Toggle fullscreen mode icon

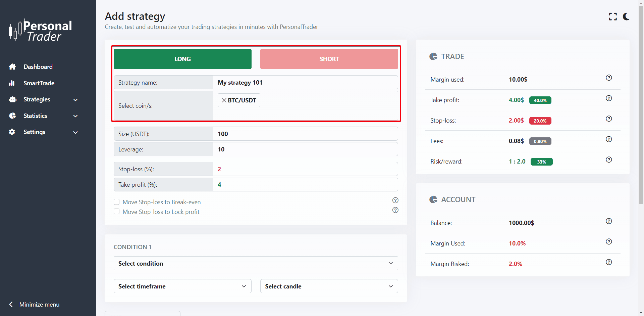pyautogui.click(x=613, y=16)
